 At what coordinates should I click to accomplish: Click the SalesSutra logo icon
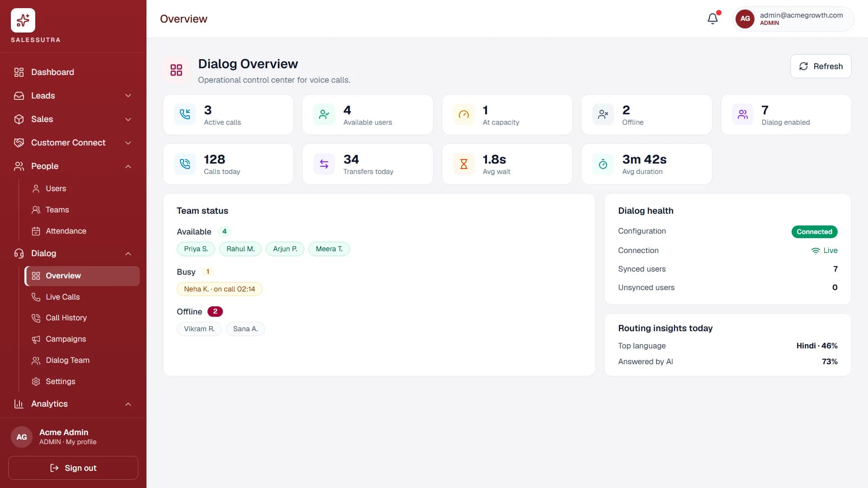pyautogui.click(x=23, y=20)
